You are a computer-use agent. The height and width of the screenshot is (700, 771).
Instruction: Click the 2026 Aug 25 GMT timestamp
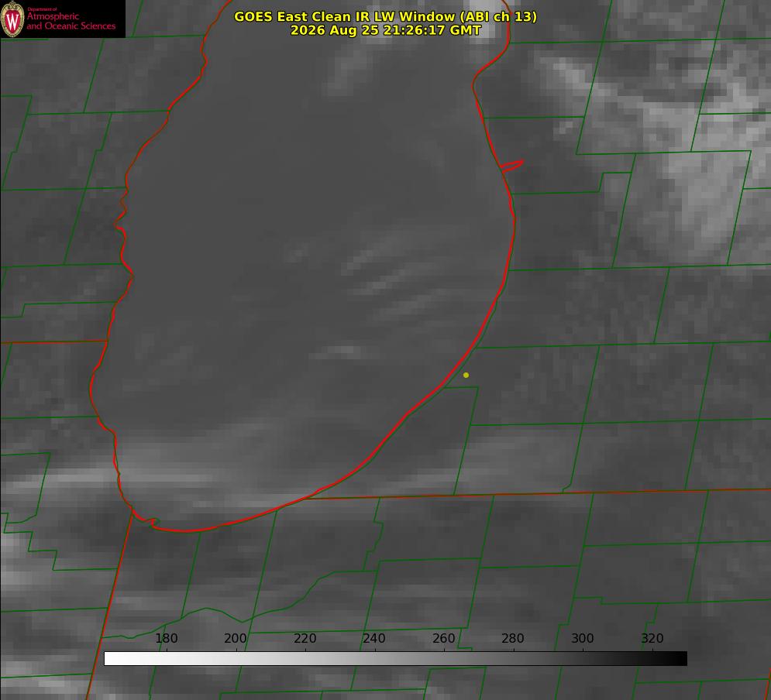click(x=385, y=30)
